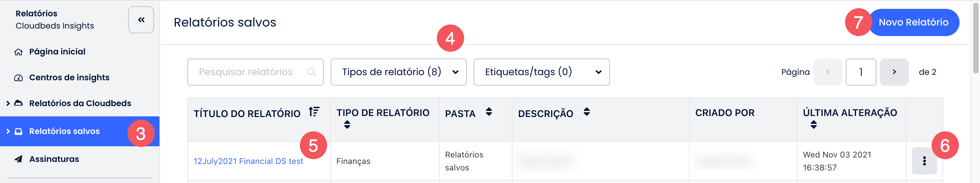Collapse the sidebar with double-chevron button
980x183 pixels.
141,20
